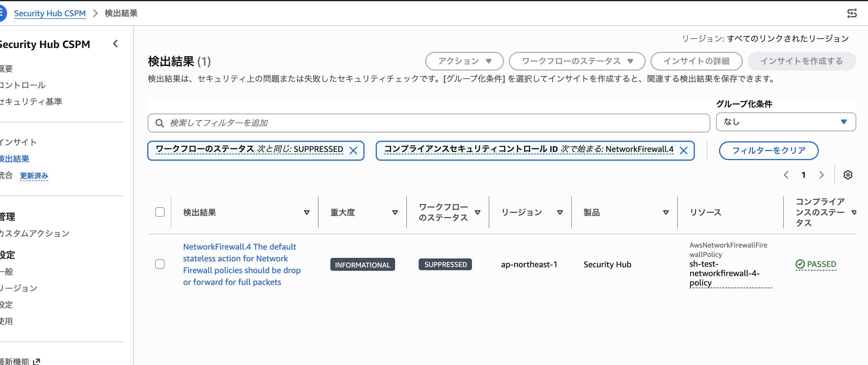Collapse the Security Hub CSPM sidebar
This screenshot has height=365, width=868.
point(116,44)
